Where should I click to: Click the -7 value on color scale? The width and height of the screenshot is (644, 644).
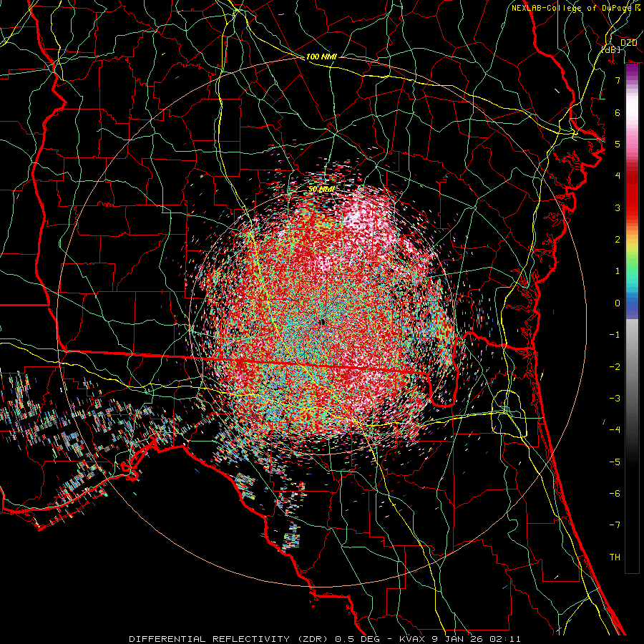click(615, 525)
